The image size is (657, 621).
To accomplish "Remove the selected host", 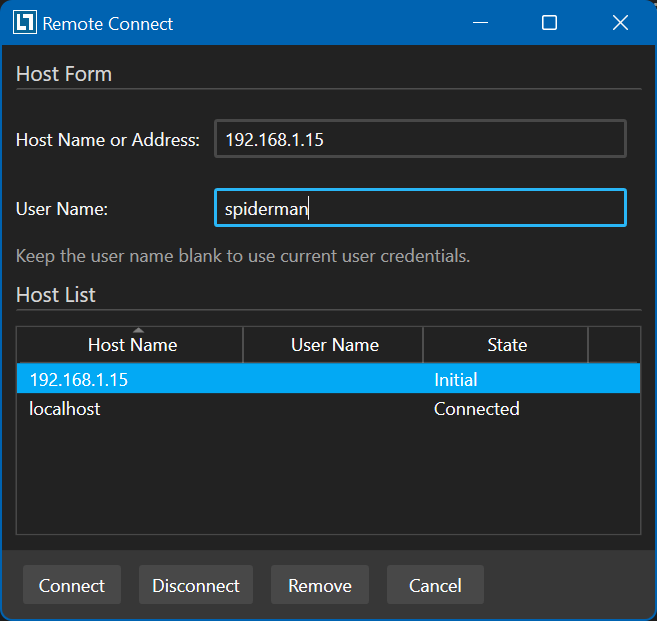I will point(320,585).
